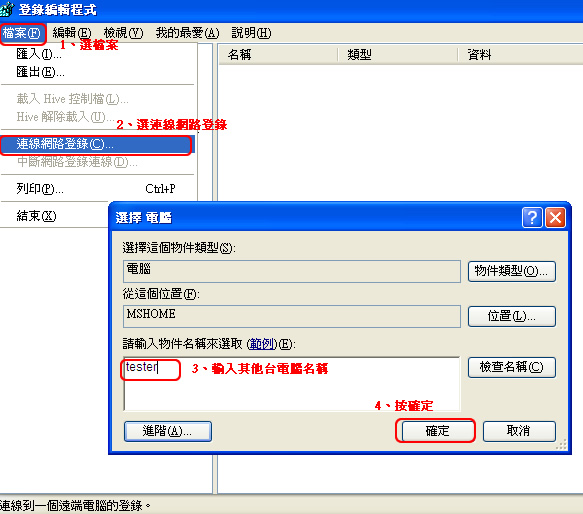Click the MSHOME location field
Image resolution: width=583 pixels, height=514 pixels.
(x=292, y=316)
